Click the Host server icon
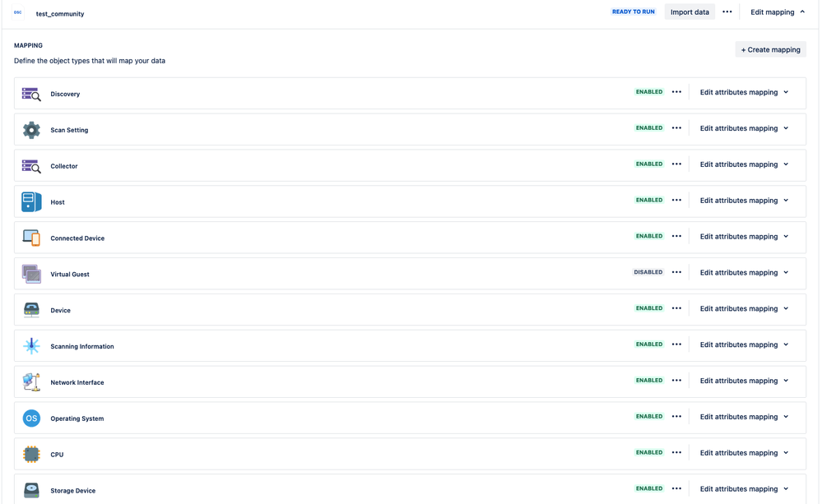 31,201
